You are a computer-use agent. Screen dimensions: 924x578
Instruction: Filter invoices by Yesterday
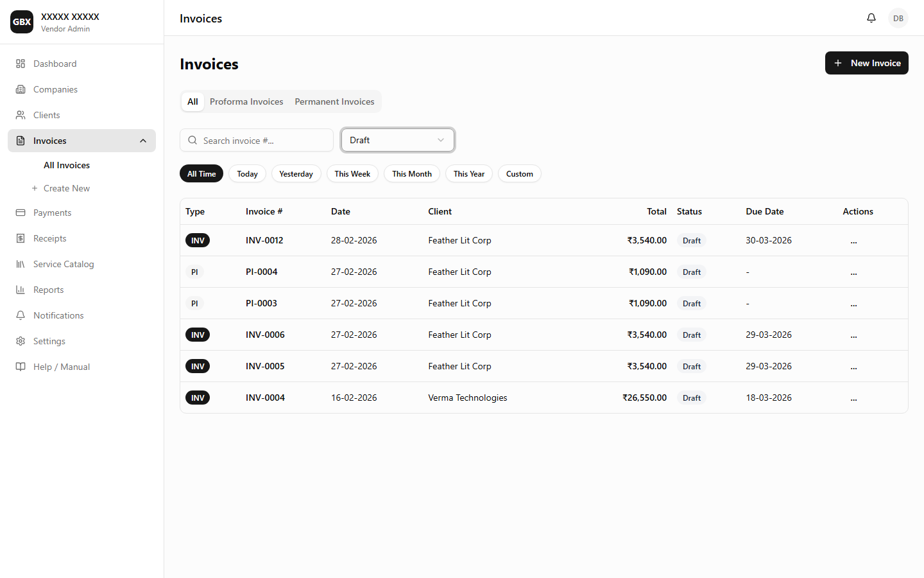click(x=296, y=173)
